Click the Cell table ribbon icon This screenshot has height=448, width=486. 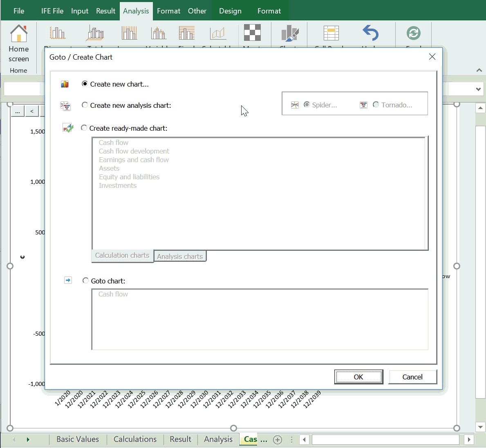331,33
